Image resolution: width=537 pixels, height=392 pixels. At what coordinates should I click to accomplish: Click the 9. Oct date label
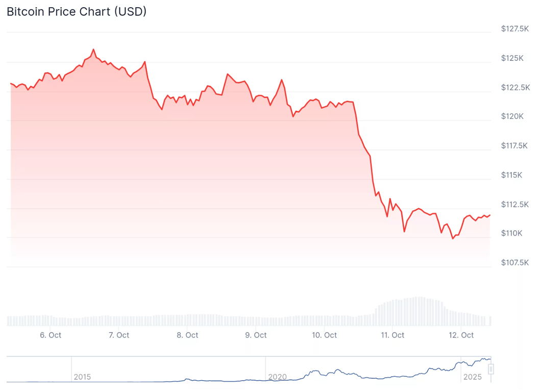click(256, 335)
